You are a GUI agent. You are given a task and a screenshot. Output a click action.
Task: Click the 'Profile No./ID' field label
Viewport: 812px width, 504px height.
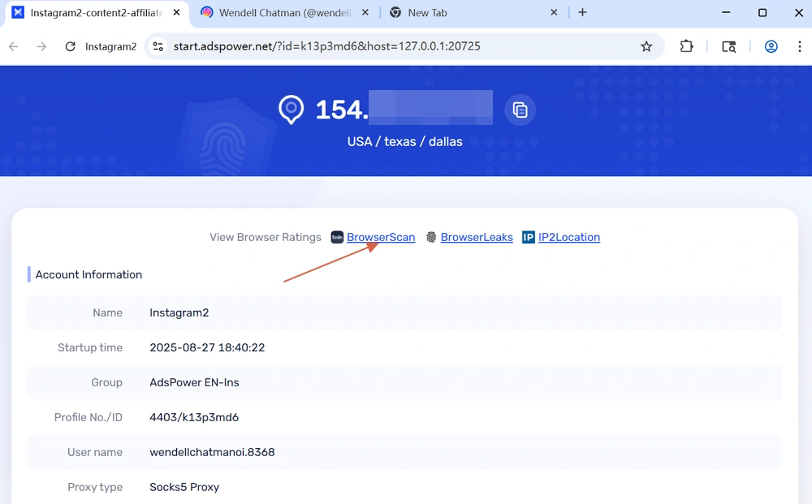88,418
